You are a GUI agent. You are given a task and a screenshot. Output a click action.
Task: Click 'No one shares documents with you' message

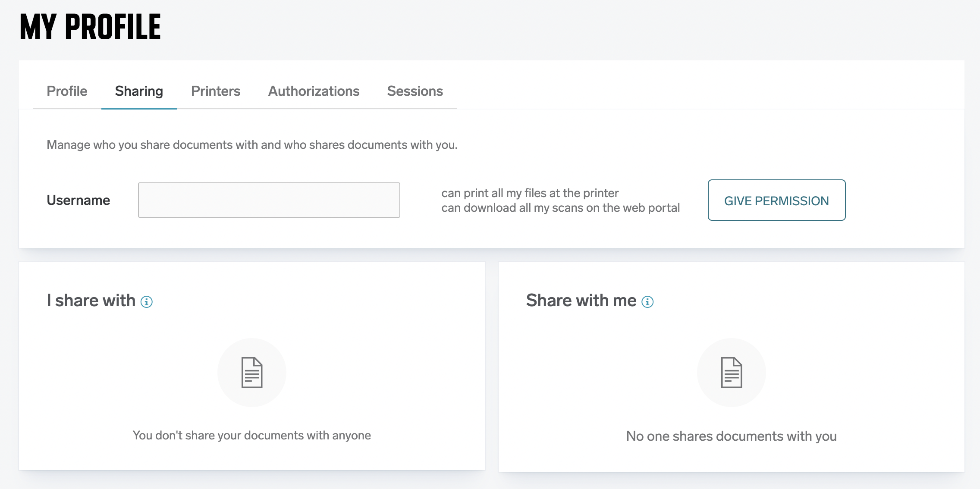731,436
